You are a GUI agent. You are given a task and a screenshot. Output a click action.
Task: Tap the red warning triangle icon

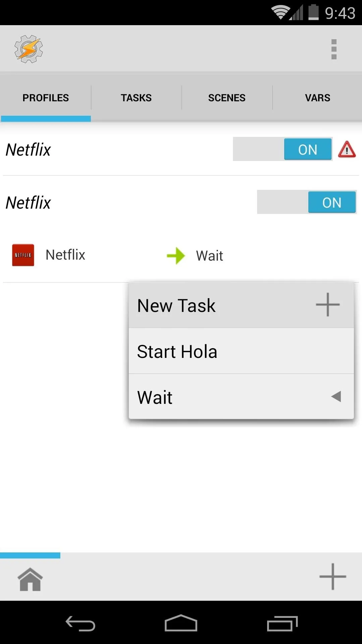tap(347, 149)
